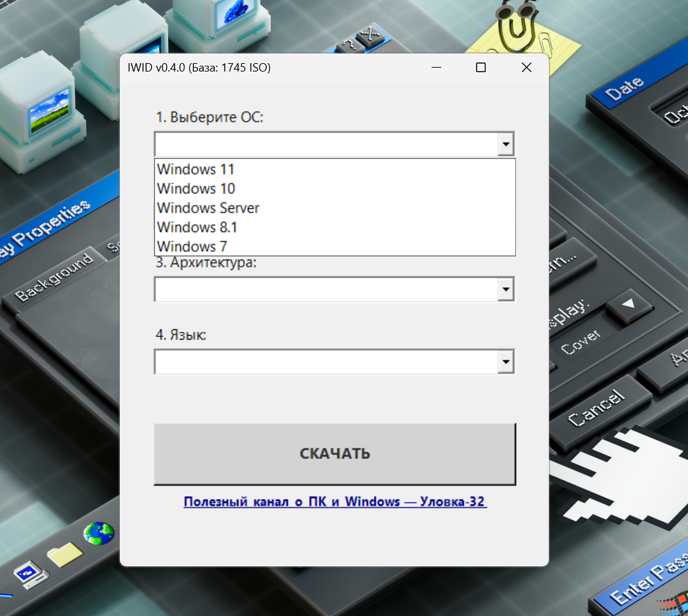688x616 pixels.
Task: Open the Уловка-32 channel link
Action: coord(335,501)
